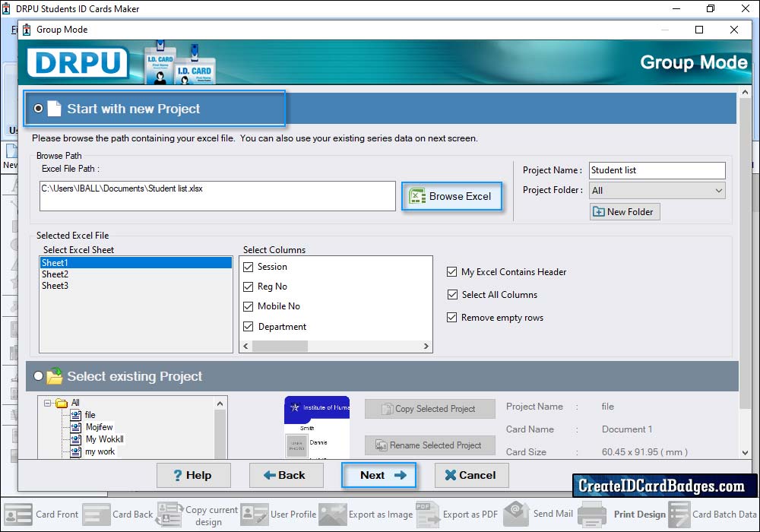This screenshot has width=760, height=532.
Task: Uncheck the Mobile No column checkbox
Action: pos(249,307)
